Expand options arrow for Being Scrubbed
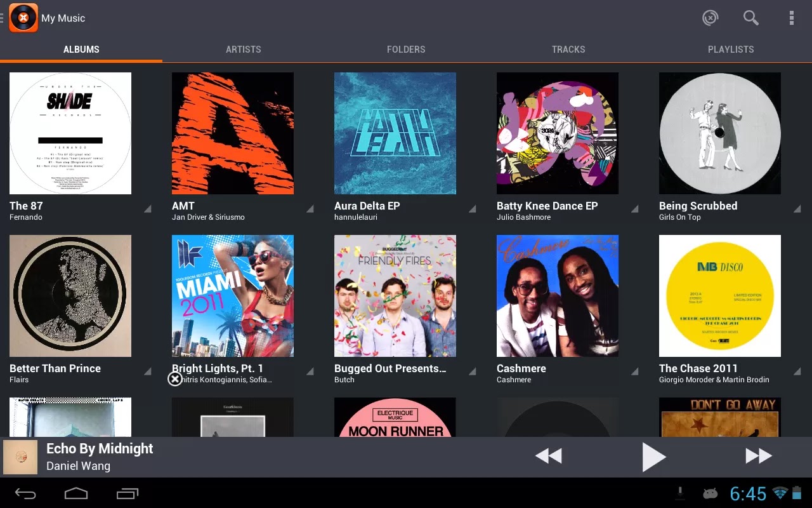 click(797, 209)
